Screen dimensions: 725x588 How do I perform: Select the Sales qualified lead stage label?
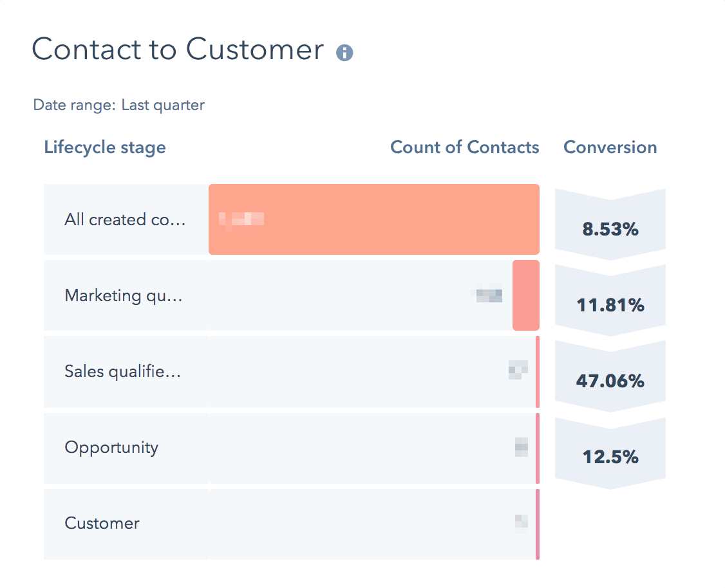tap(122, 371)
